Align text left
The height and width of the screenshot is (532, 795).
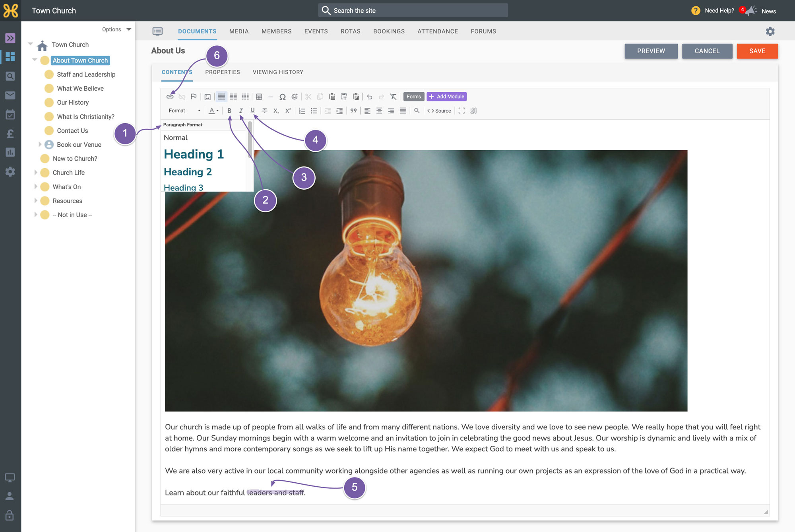(x=367, y=111)
